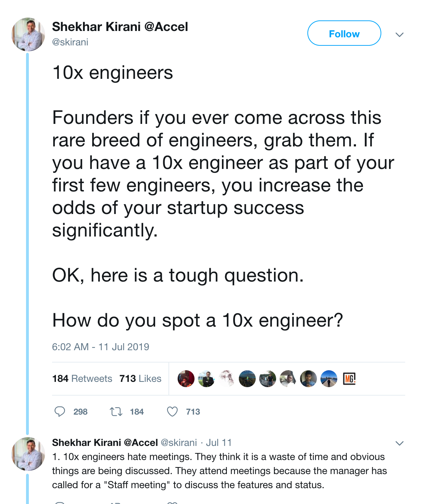Click the author name on the reply tweet
Viewport: 427px width, 504px height.
pos(105,443)
